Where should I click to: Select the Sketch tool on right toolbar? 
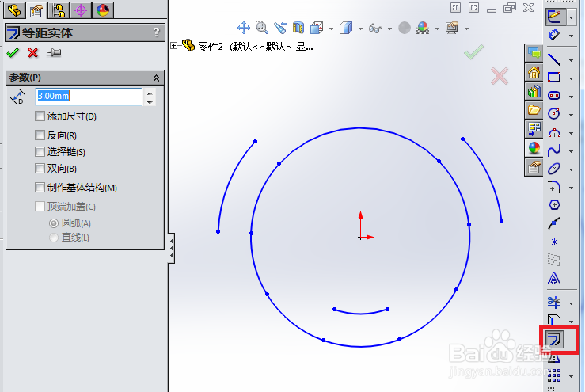[x=555, y=16]
